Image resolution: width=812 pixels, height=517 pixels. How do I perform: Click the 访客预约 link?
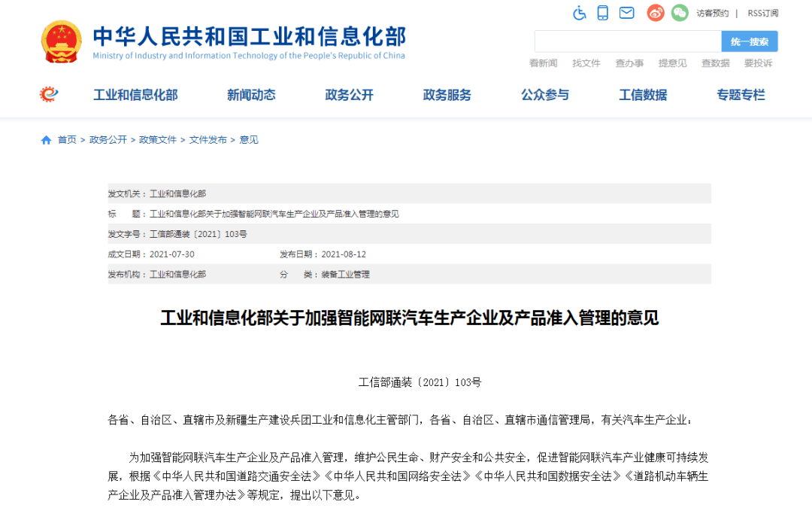click(x=712, y=14)
